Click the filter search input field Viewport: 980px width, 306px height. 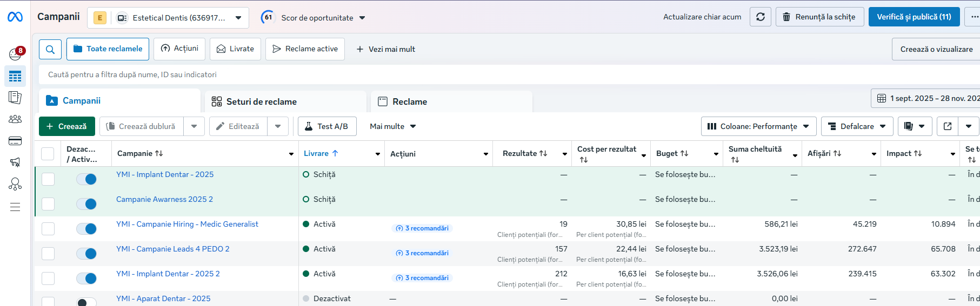point(508,74)
